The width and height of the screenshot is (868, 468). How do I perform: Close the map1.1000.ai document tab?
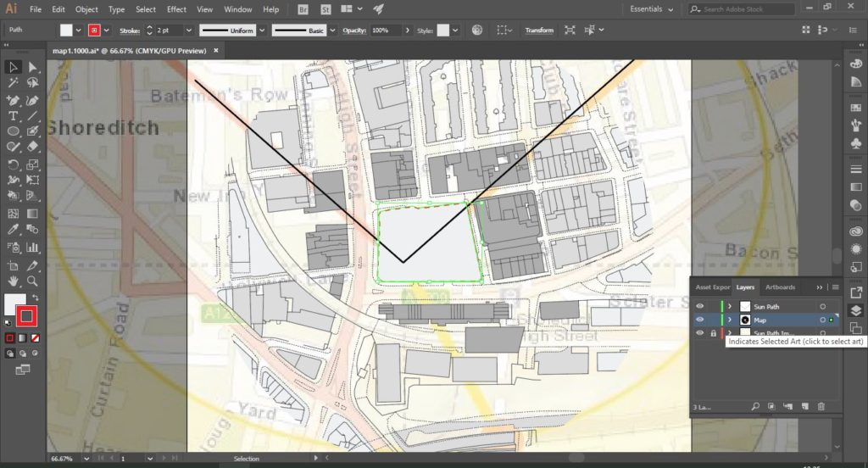216,50
